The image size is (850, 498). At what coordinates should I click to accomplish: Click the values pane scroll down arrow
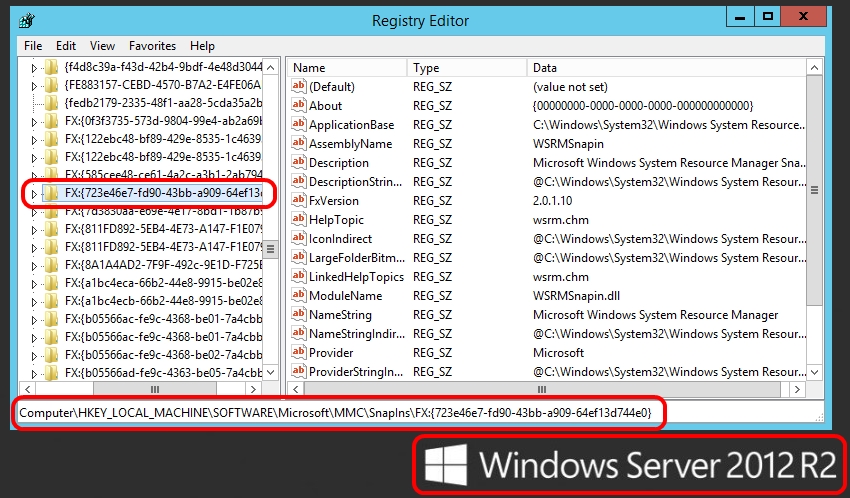[x=814, y=372]
